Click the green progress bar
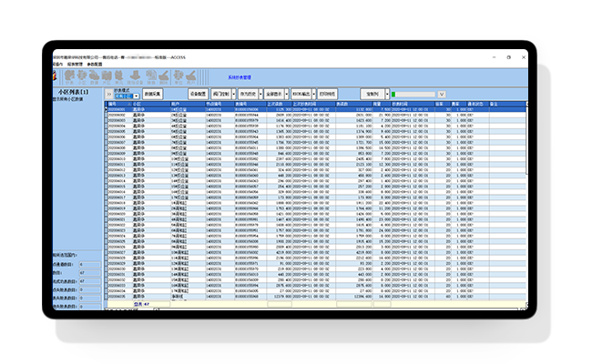 coord(413,95)
